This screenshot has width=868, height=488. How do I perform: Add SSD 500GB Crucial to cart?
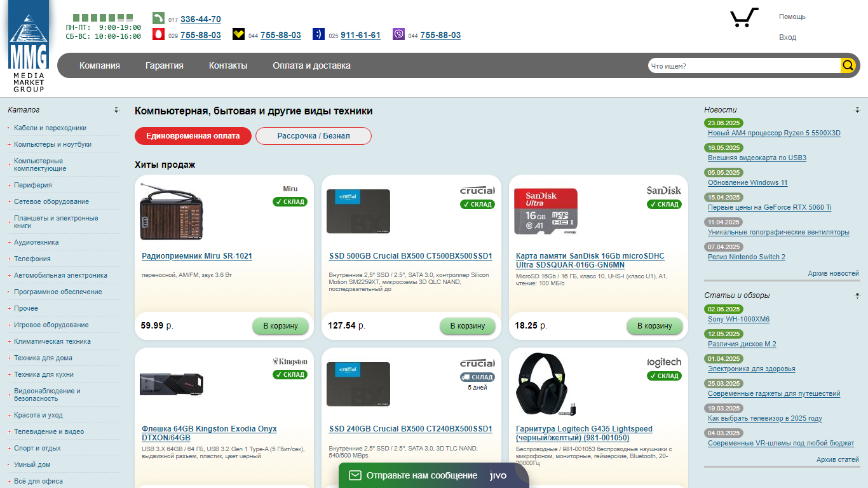(x=468, y=326)
